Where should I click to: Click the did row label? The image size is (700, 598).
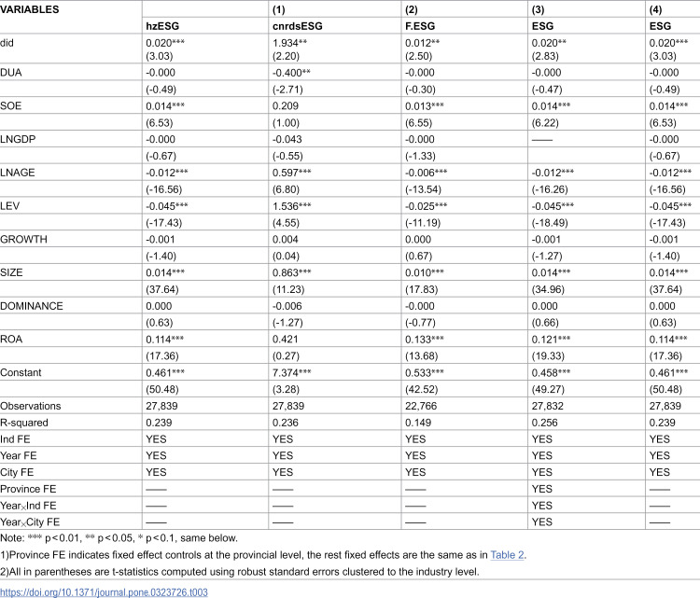click(x=7, y=43)
